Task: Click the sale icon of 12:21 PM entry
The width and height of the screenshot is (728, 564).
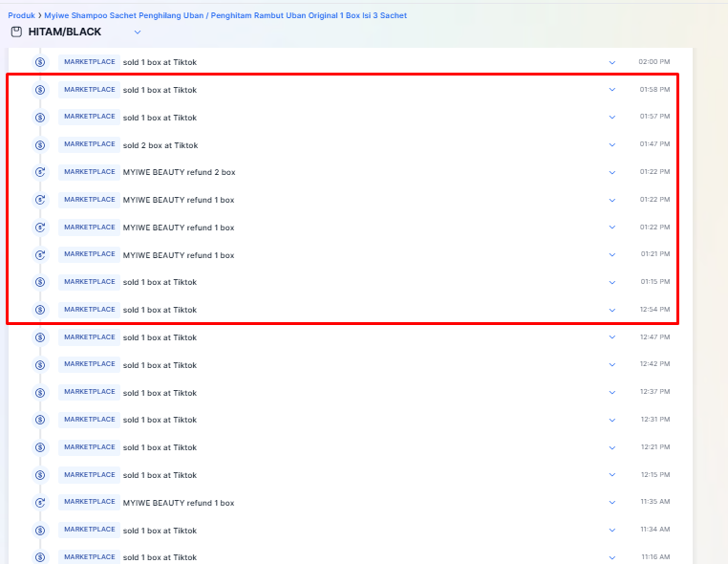Action: point(40,447)
